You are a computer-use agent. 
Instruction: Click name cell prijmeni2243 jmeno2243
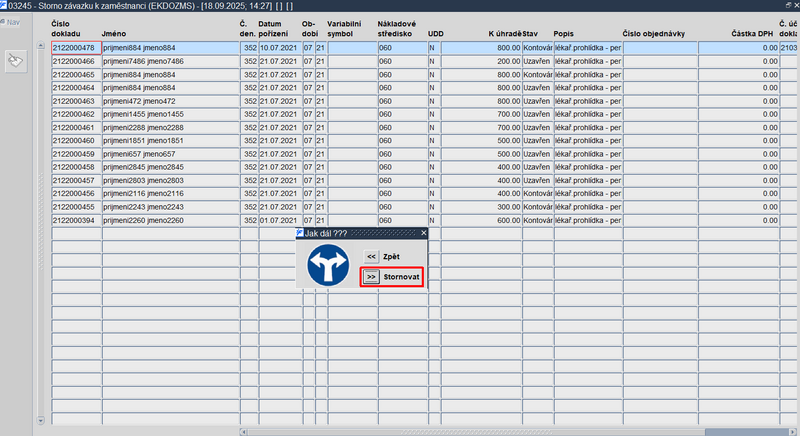pos(171,207)
